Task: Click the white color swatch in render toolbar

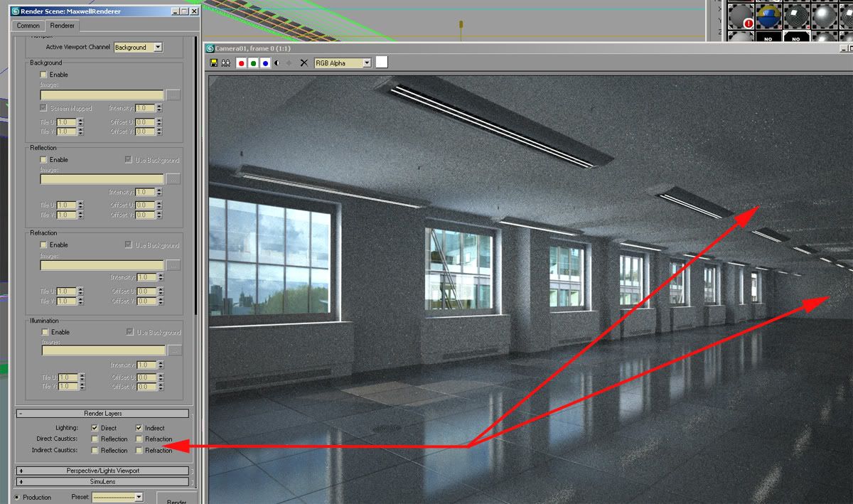Action: click(382, 63)
